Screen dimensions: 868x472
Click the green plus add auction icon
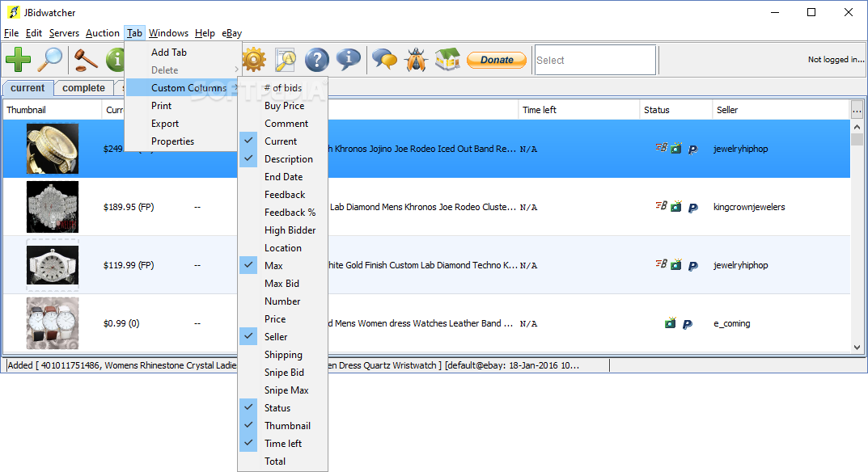(19, 60)
